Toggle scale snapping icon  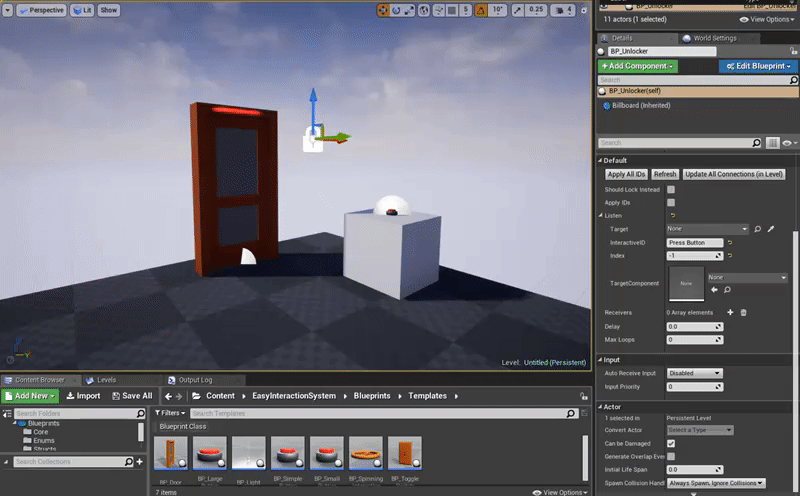click(517, 10)
